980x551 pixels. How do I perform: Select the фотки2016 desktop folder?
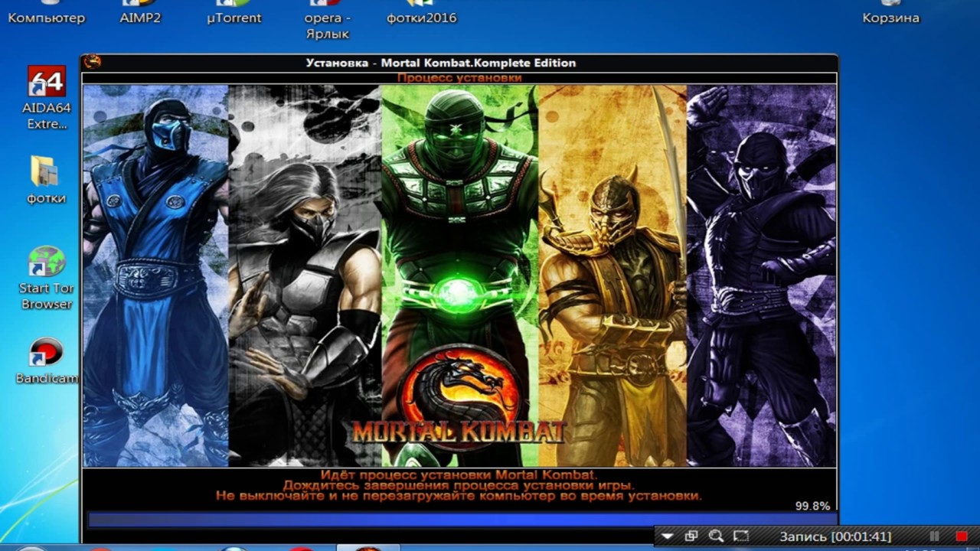421,12
